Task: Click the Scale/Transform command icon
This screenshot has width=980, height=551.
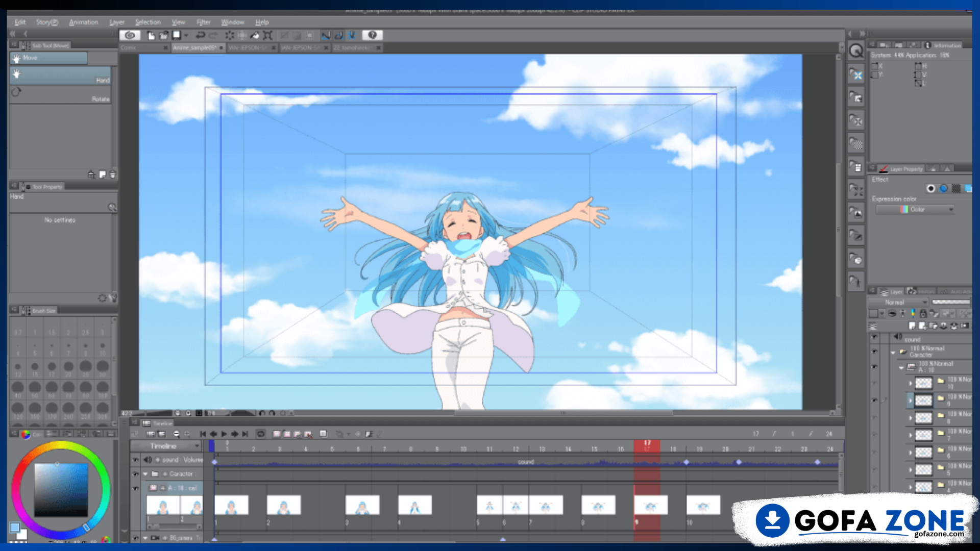Action: (267, 35)
